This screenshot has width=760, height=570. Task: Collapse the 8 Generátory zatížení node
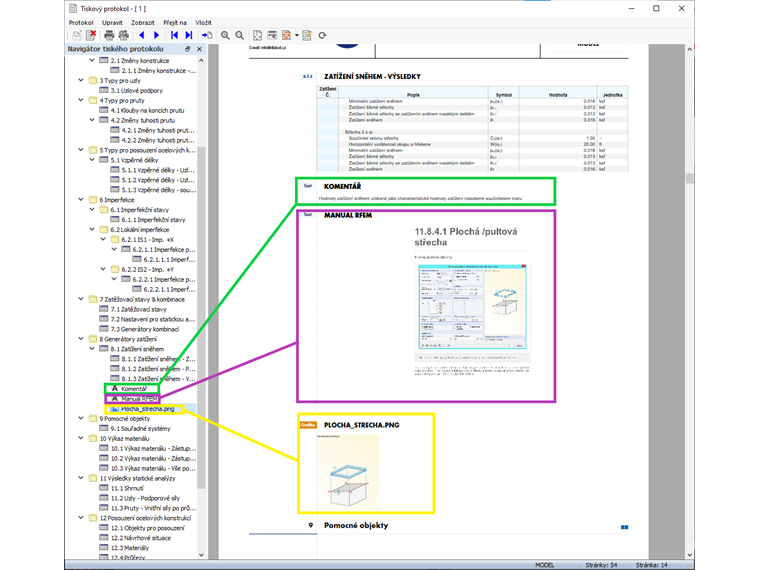pyautogui.click(x=81, y=339)
